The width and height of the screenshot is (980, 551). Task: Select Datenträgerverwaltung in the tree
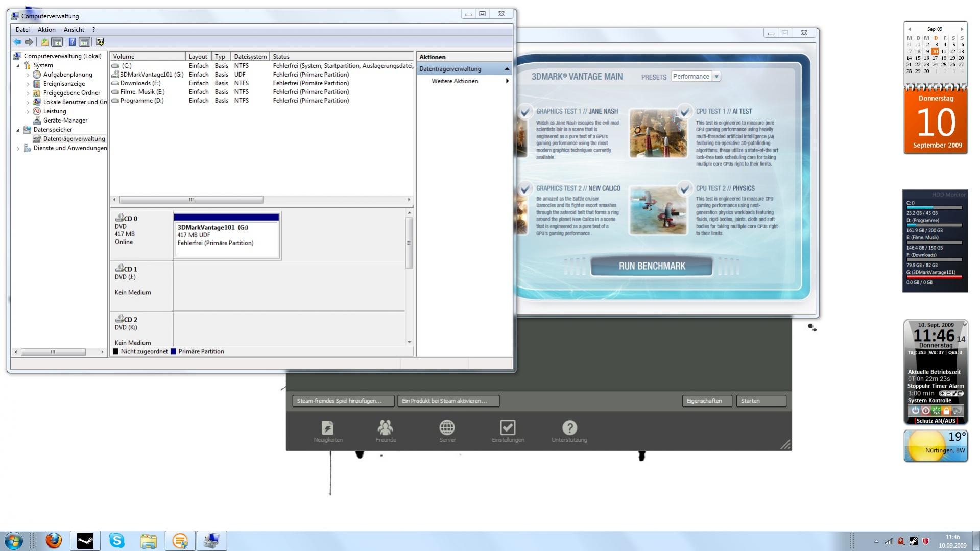click(x=74, y=139)
